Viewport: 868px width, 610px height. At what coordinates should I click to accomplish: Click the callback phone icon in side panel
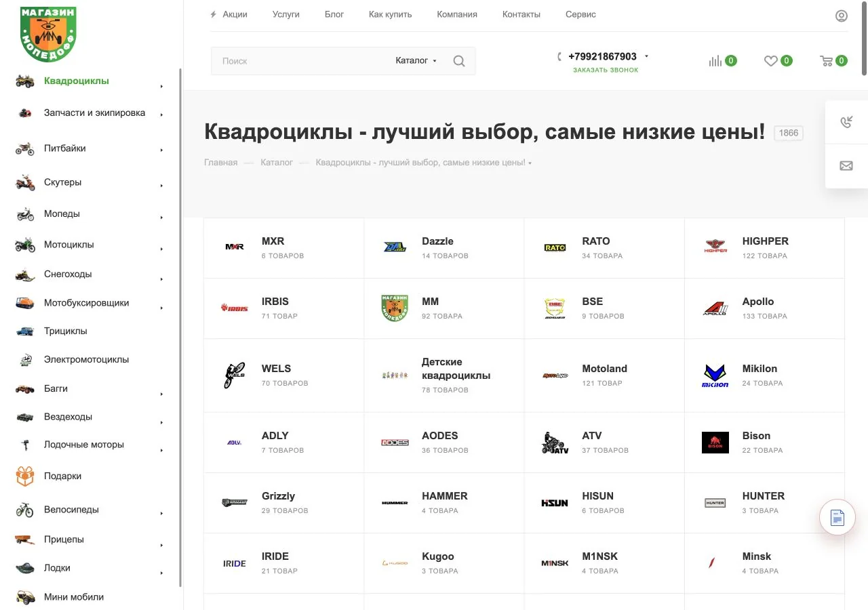pos(846,122)
